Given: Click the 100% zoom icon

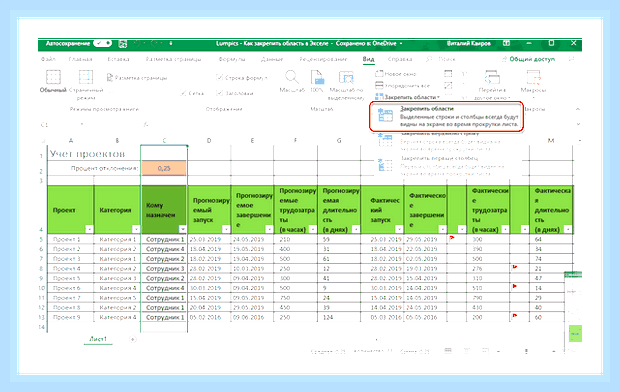Looking at the screenshot, I should click(x=317, y=77).
